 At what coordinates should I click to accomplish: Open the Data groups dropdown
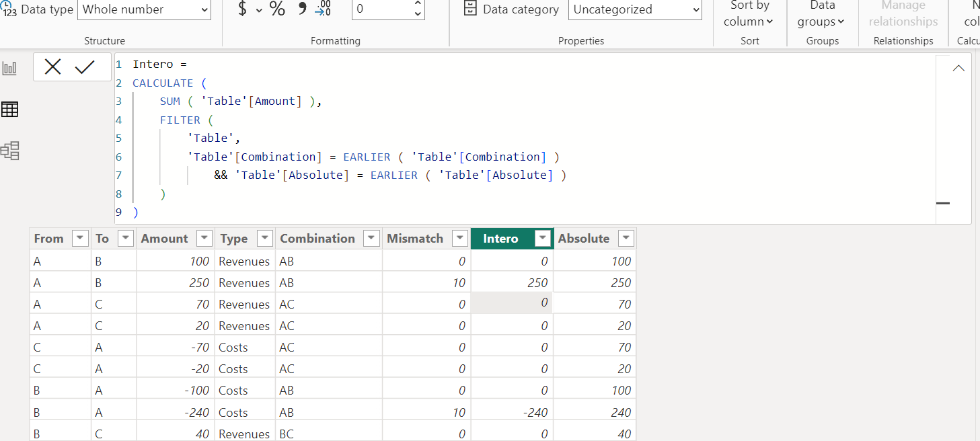coord(822,14)
